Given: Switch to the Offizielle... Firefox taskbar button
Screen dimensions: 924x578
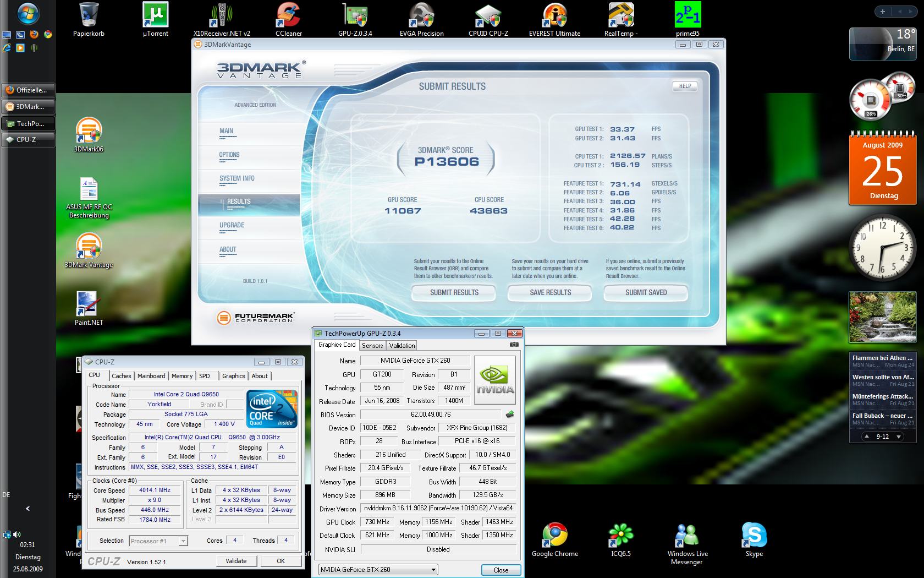Looking at the screenshot, I should tap(29, 90).
